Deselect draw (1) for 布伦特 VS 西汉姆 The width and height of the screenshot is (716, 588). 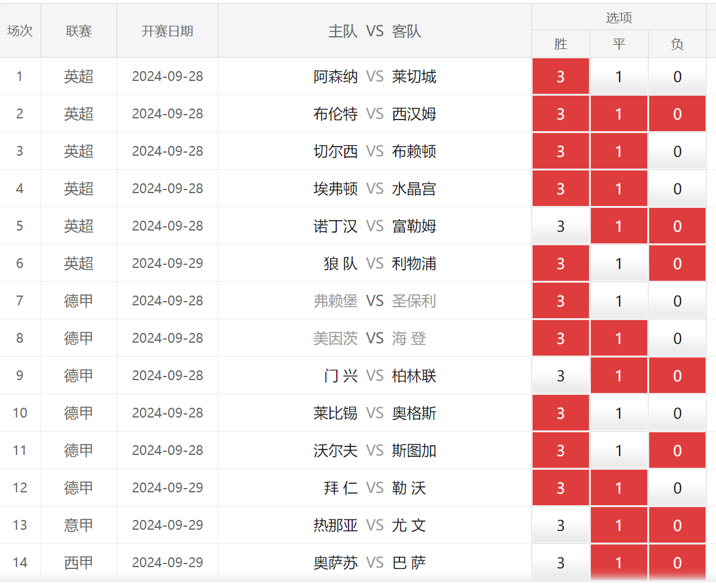click(618, 113)
